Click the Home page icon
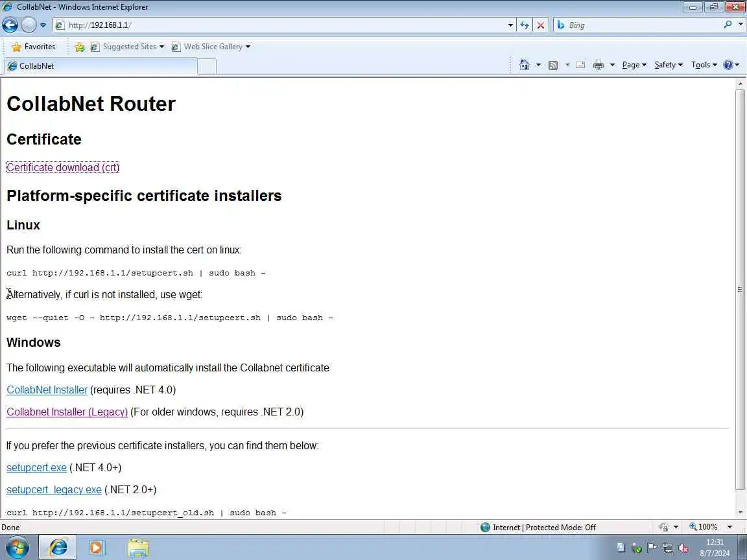Viewport: 747px width, 560px height. pyautogui.click(x=525, y=65)
